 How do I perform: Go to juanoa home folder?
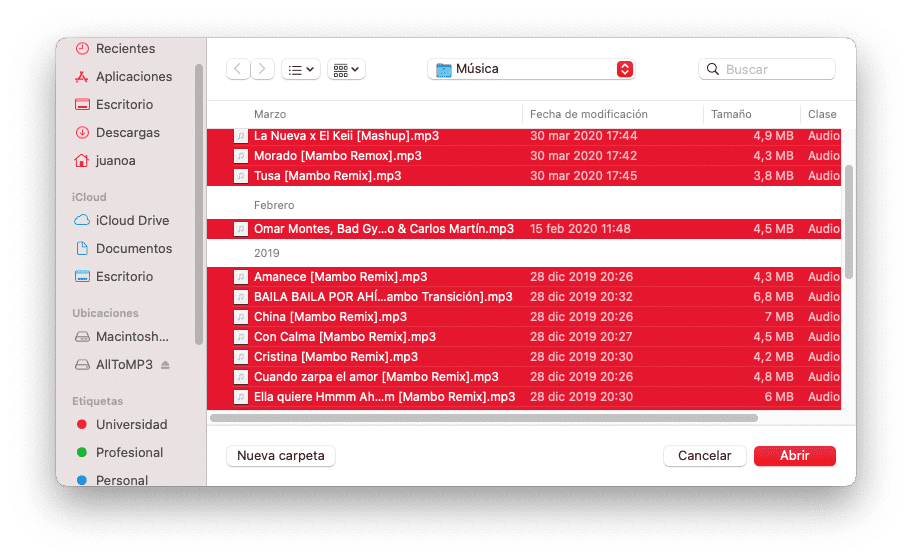pyautogui.click(x=105, y=160)
